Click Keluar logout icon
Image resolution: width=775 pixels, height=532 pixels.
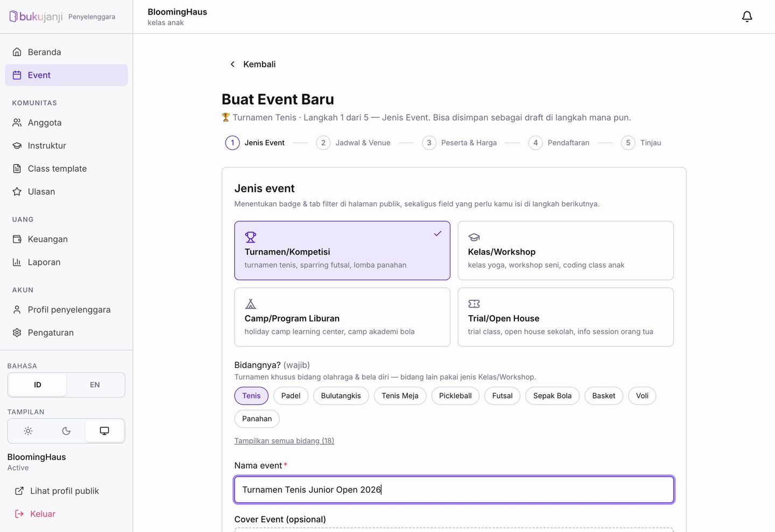19,514
